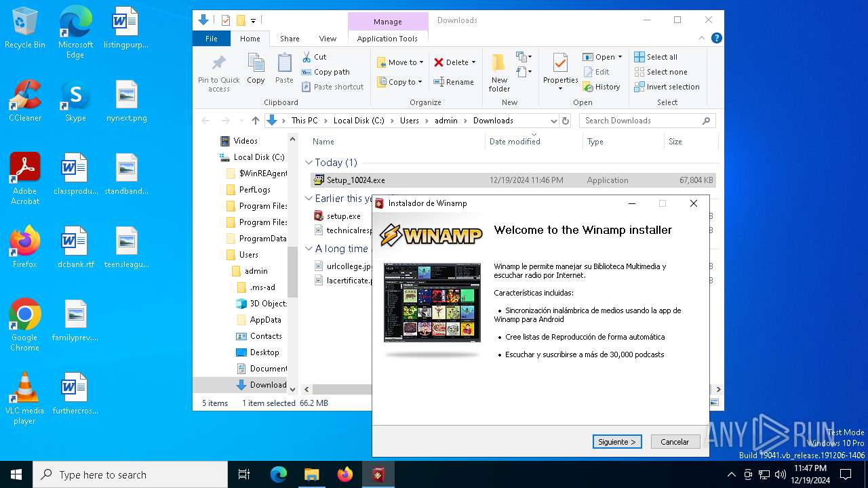The height and width of the screenshot is (488, 868).
Task: Click the admin breadcrumb segment
Action: 446,121
